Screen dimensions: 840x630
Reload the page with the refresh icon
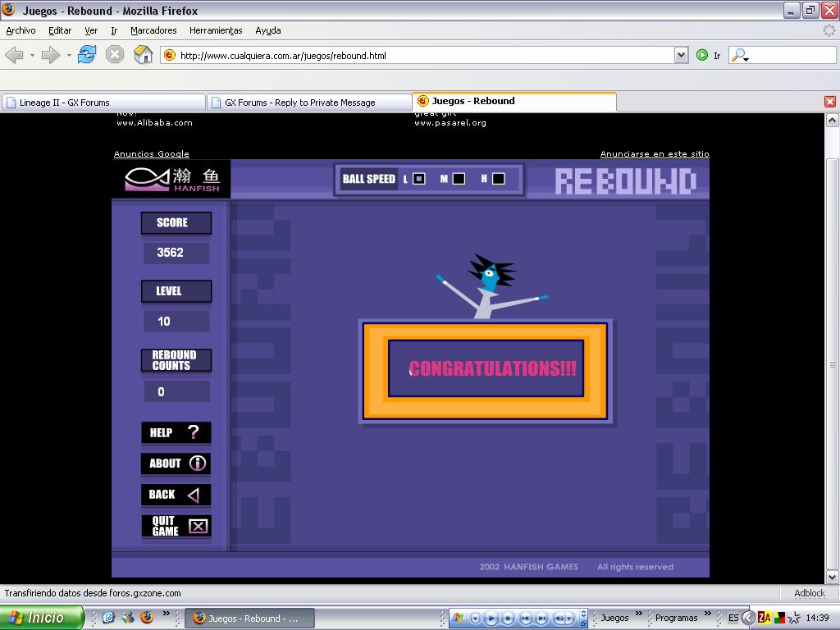pos(87,55)
